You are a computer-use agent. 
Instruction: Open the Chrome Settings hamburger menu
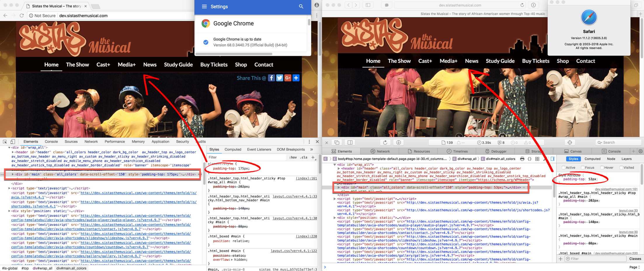(204, 6)
